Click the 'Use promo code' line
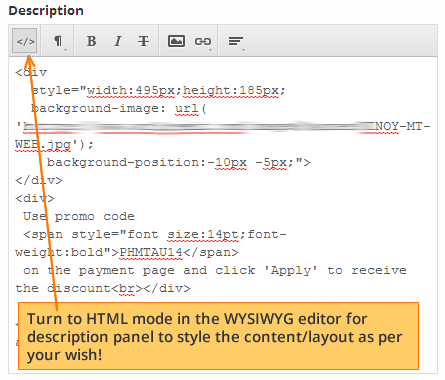This screenshot has height=380, width=445. [79, 216]
